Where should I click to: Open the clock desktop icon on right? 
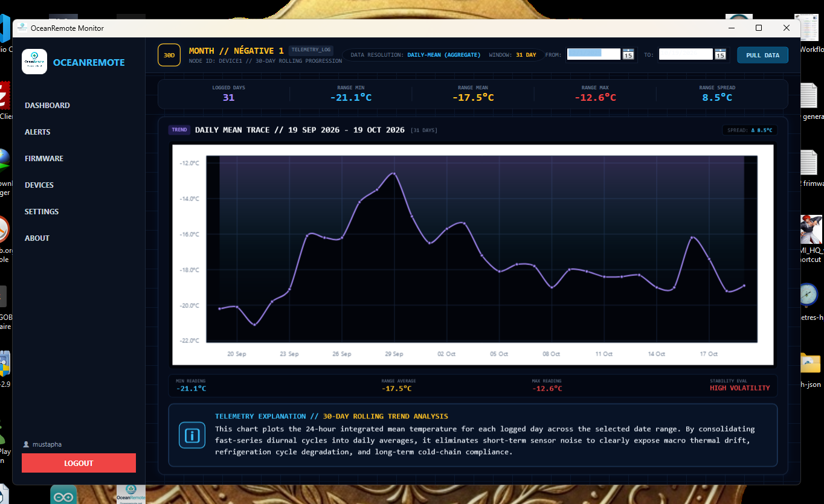pyautogui.click(x=808, y=295)
